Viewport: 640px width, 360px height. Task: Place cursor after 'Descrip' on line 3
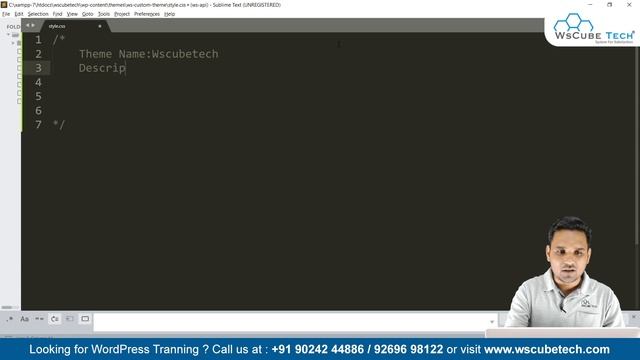126,68
